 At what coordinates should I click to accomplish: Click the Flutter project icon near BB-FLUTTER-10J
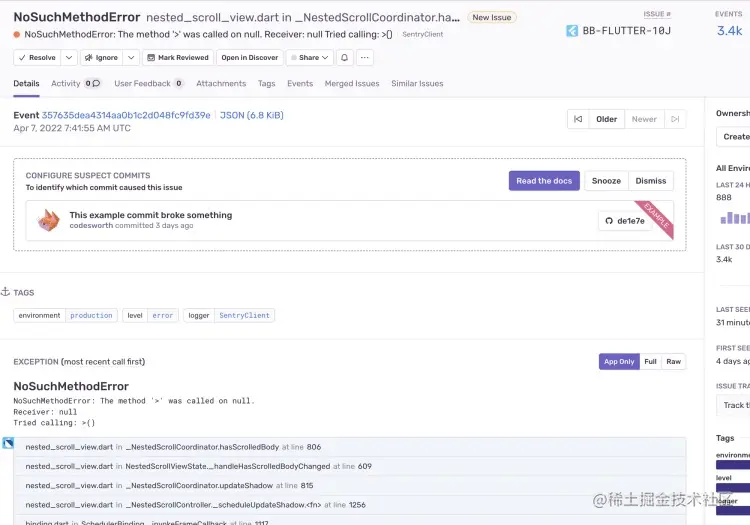click(572, 31)
